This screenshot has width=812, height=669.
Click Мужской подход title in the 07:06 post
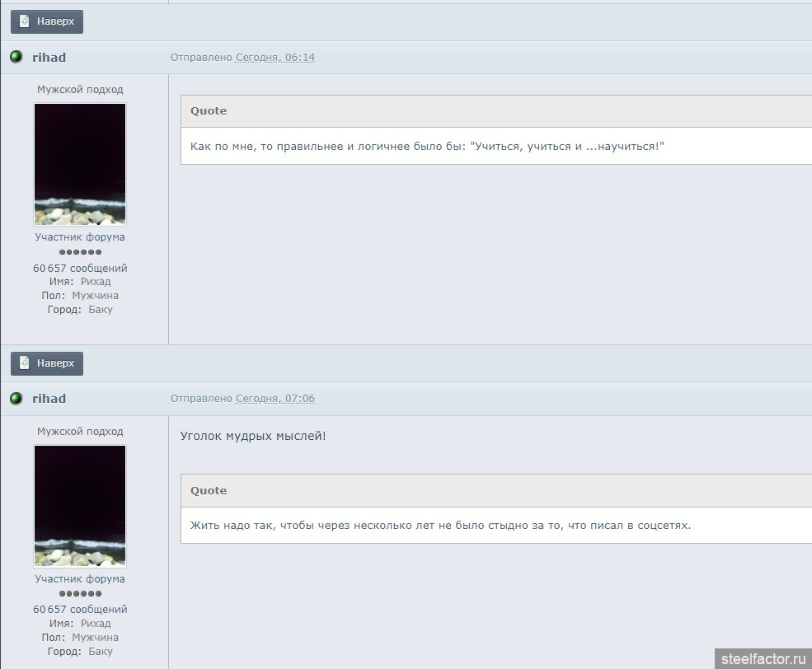point(80,432)
